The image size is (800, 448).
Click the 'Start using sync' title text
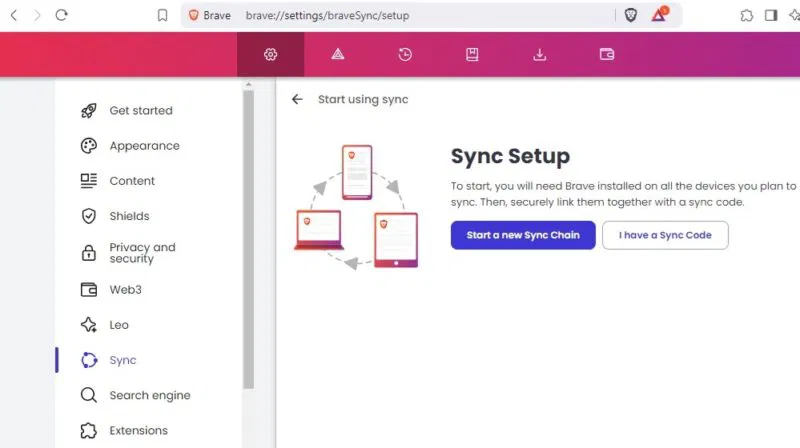tap(363, 99)
